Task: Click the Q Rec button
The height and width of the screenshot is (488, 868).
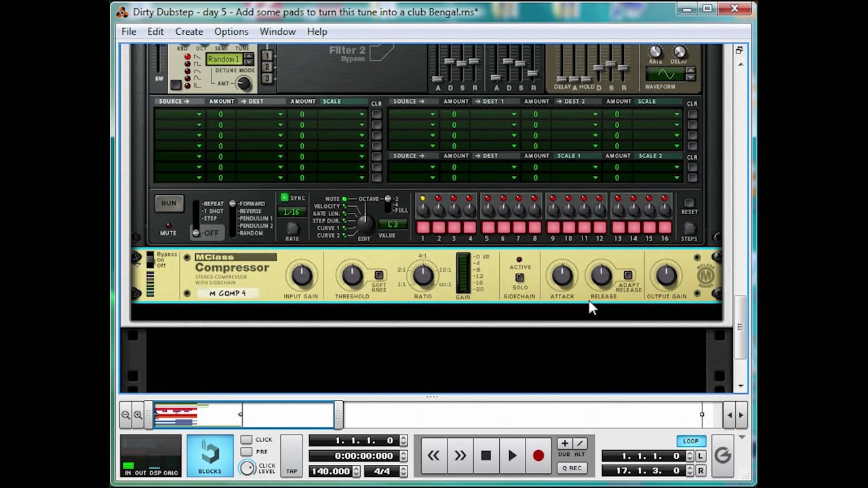Action: click(x=572, y=468)
